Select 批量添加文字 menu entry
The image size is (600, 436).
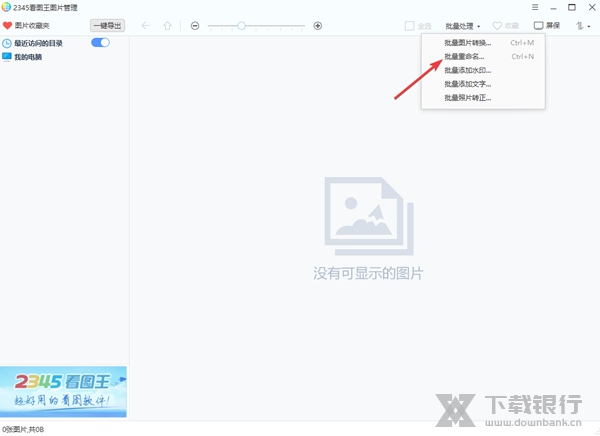[x=468, y=84]
